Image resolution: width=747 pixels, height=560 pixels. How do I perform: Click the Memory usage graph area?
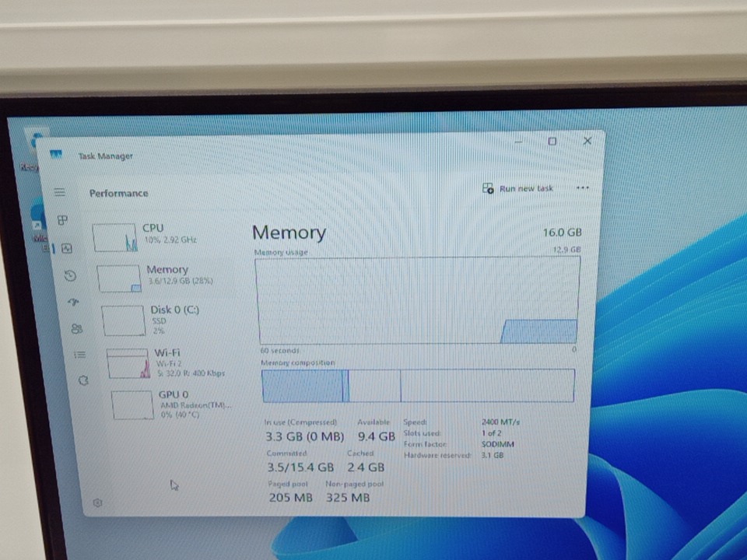[x=419, y=300]
